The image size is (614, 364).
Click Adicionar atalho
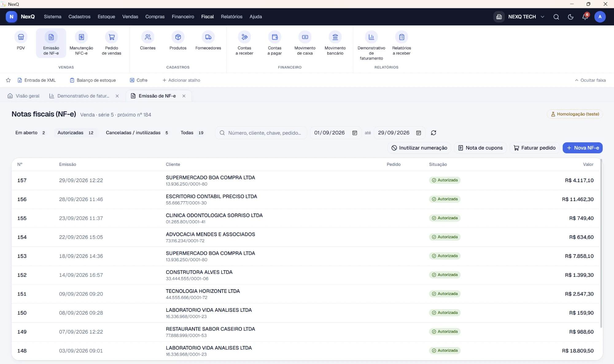pos(181,80)
